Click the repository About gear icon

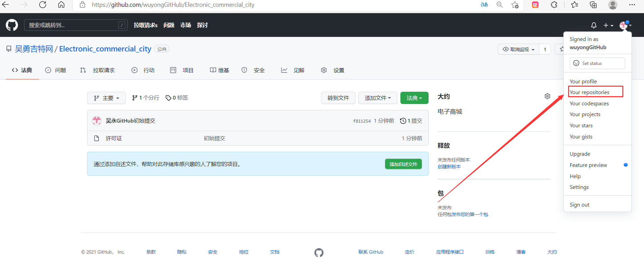(x=547, y=96)
